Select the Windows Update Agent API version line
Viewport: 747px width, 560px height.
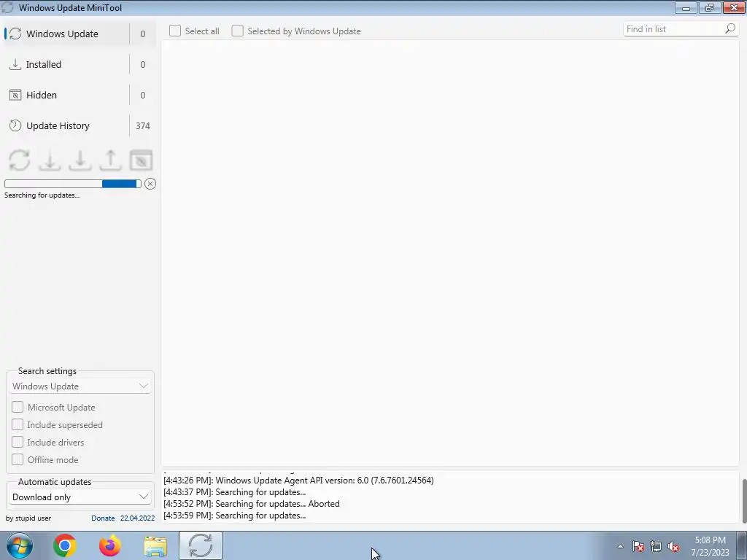point(298,481)
